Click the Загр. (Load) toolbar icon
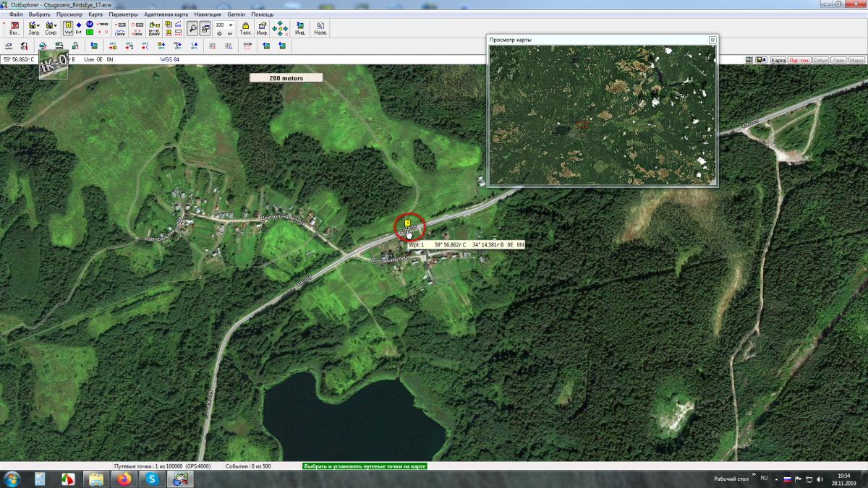Screen dimensions: 868x488 click(x=33, y=29)
